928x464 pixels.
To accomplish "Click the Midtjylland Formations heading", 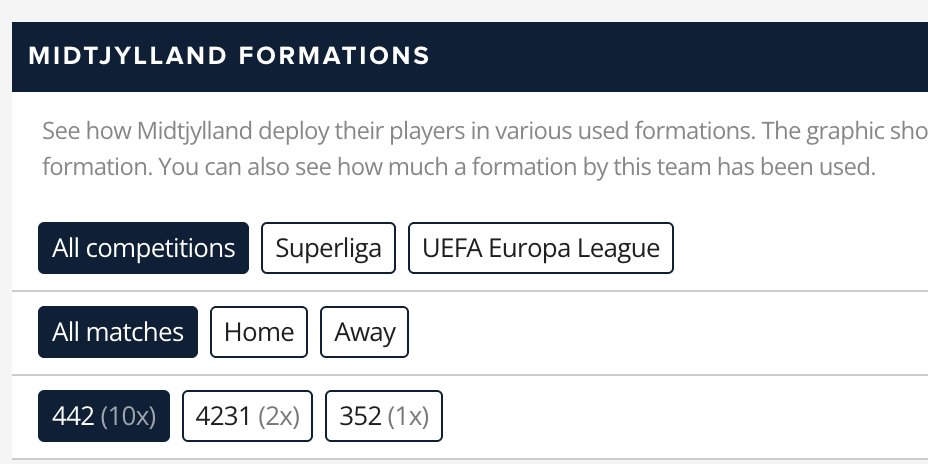I will point(229,56).
